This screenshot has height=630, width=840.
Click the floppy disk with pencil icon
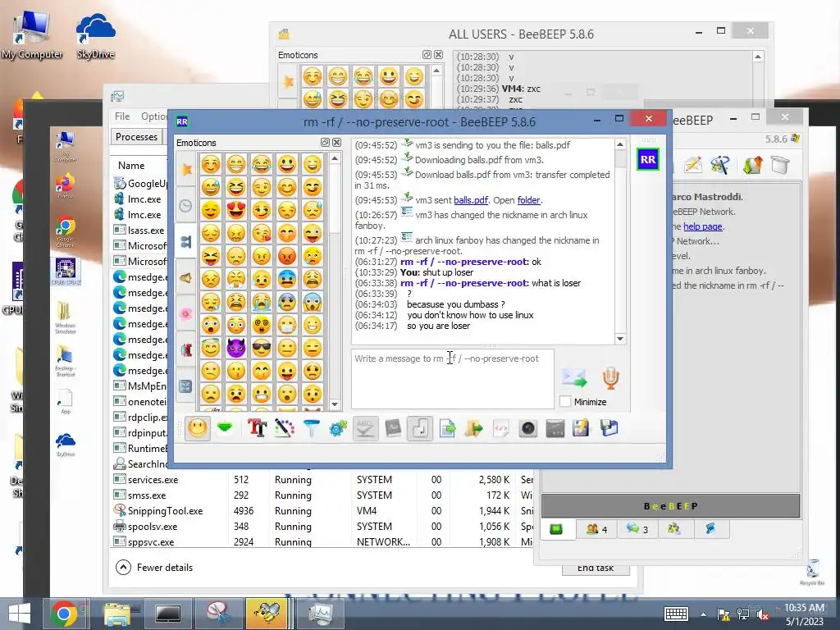582,428
